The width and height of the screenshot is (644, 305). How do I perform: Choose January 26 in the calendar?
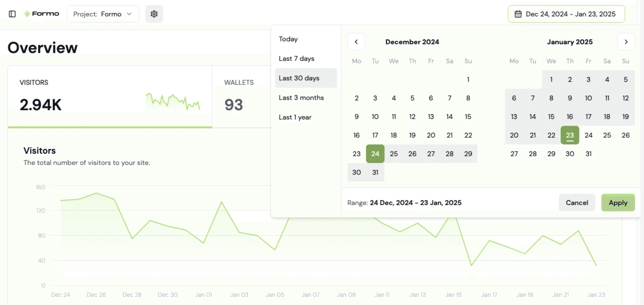tap(625, 135)
